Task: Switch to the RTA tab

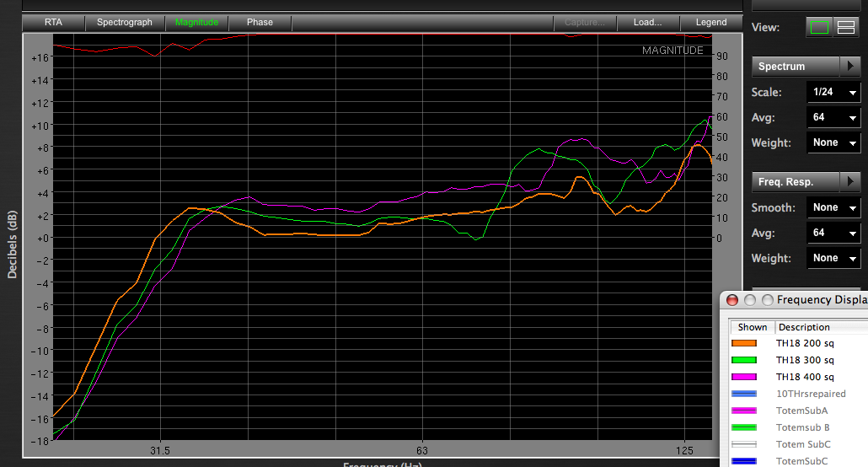Action: (54, 23)
